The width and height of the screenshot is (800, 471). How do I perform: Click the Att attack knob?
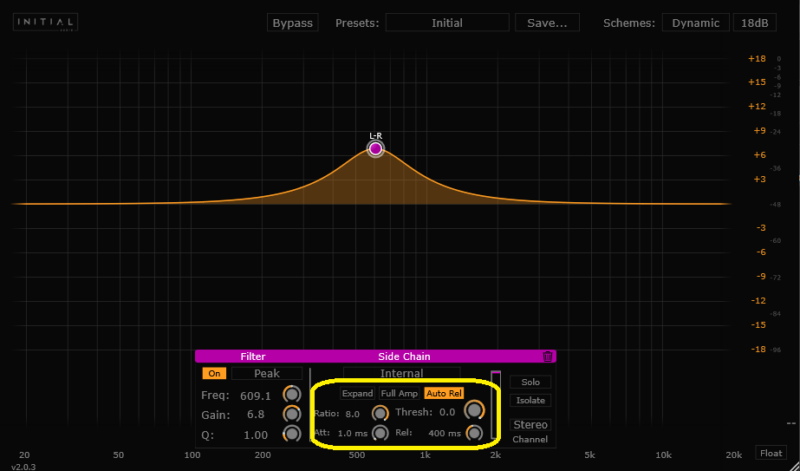(380, 433)
